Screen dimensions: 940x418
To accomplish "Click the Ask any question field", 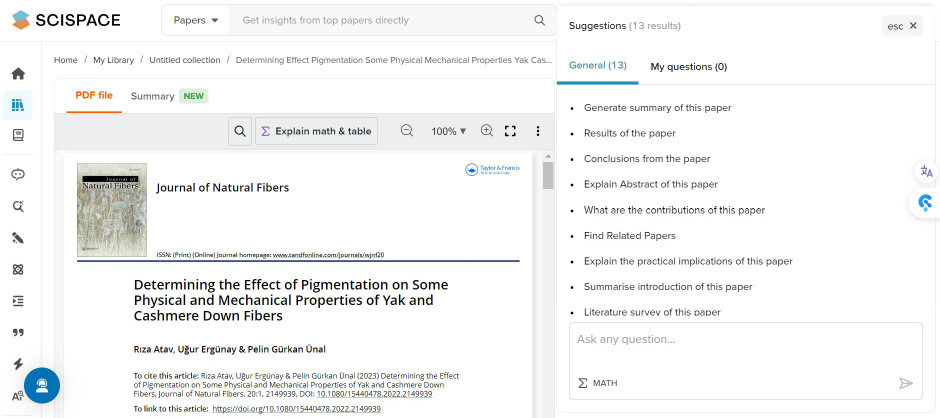I will 745,340.
